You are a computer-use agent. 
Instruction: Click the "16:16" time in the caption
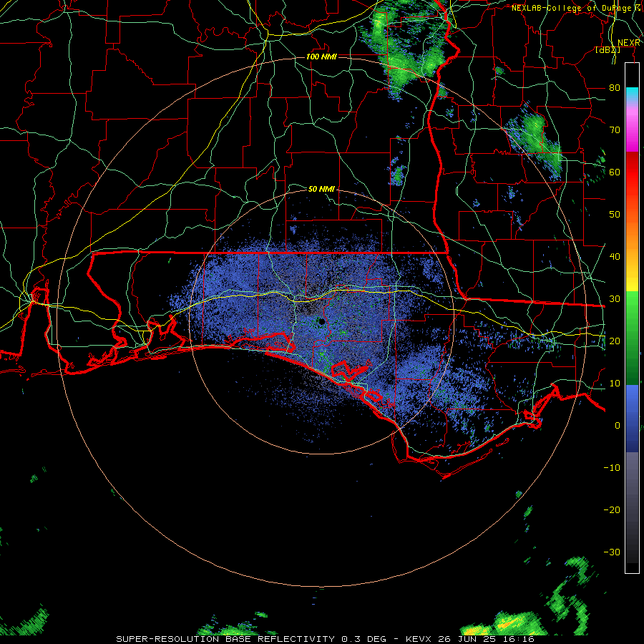(519, 639)
